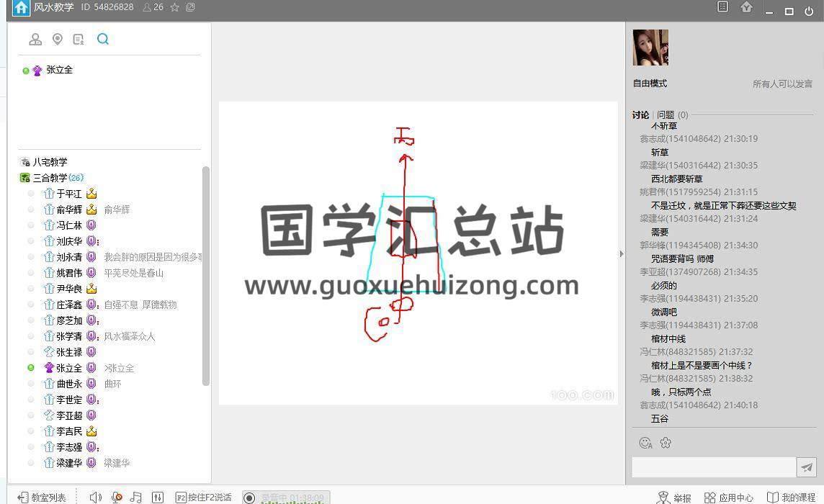Click the report (举报) button
The height and width of the screenshot is (504, 824).
point(673,498)
